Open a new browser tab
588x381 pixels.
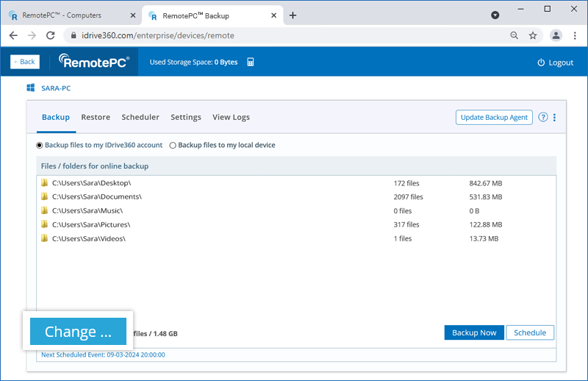[293, 15]
